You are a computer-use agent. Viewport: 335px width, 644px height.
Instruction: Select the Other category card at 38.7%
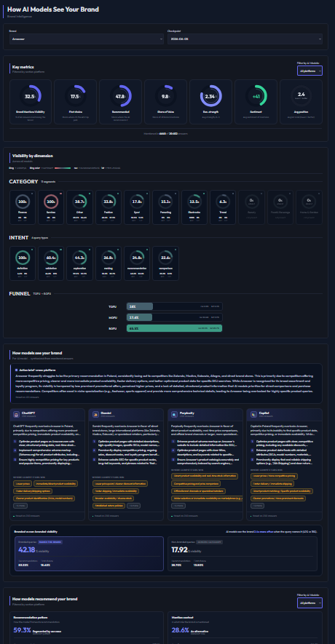(x=79, y=207)
